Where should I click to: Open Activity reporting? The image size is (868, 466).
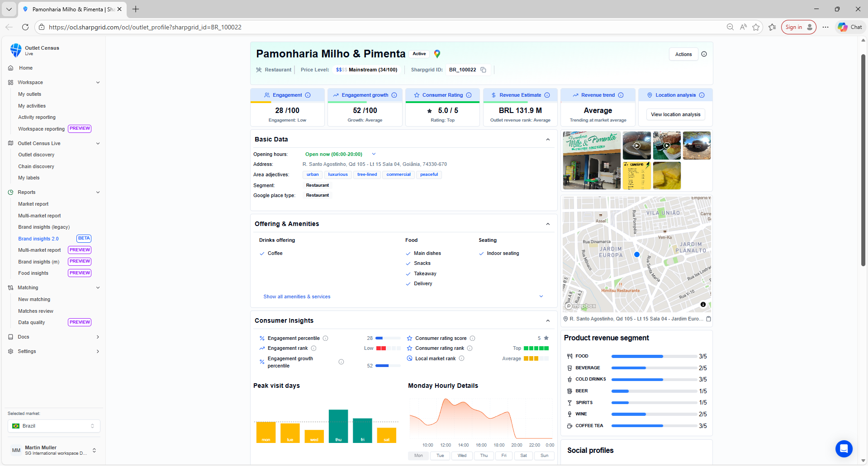click(37, 117)
